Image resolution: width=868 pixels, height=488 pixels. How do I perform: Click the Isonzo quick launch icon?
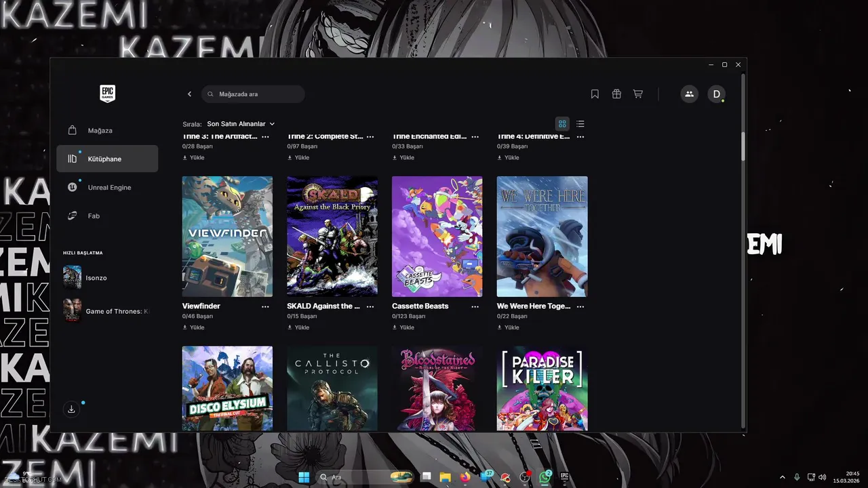click(72, 277)
